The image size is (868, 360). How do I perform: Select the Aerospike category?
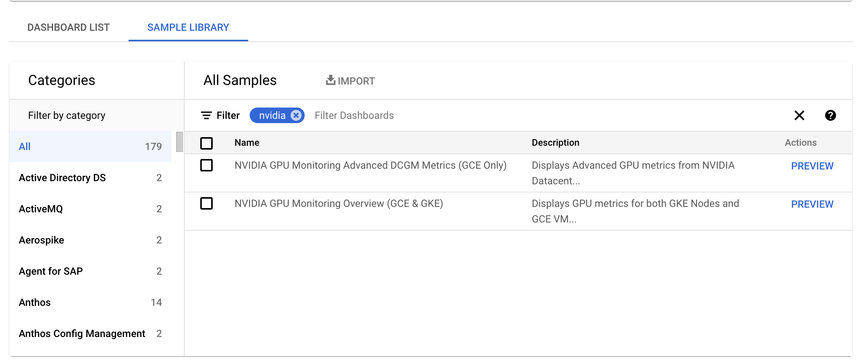90,240
